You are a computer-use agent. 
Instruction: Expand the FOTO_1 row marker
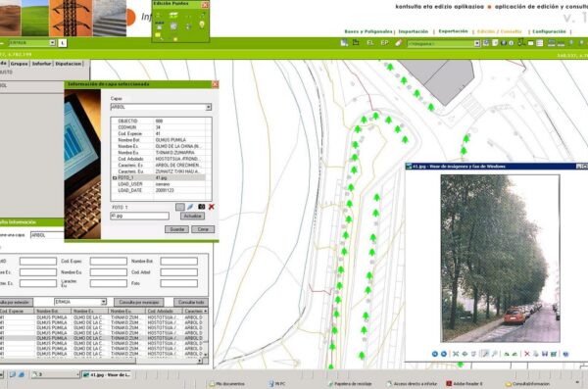(x=115, y=177)
